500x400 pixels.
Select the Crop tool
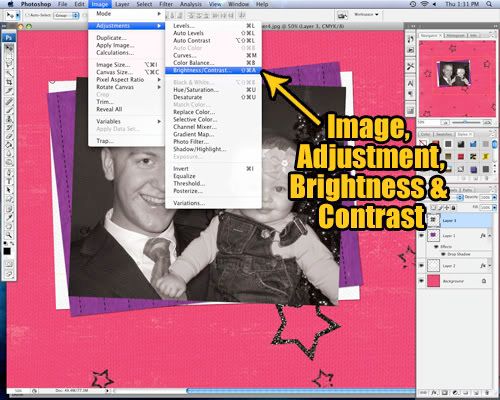click(9, 82)
